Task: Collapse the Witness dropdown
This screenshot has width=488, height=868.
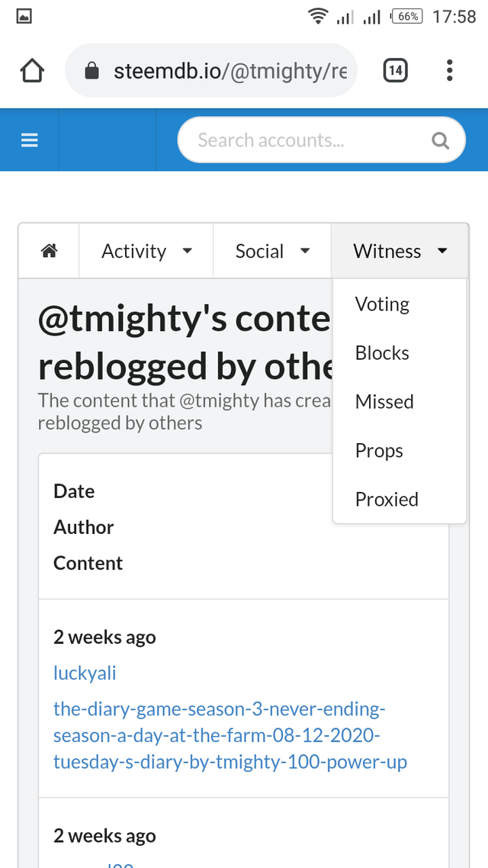Action: [x=400, y=251]
